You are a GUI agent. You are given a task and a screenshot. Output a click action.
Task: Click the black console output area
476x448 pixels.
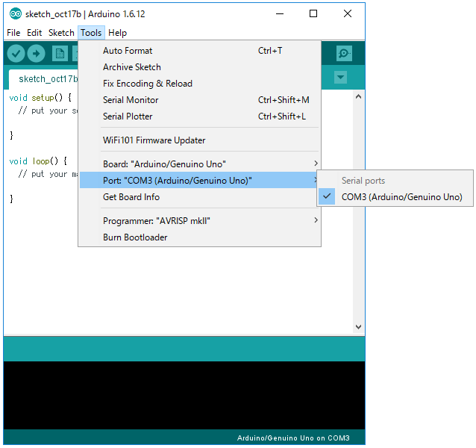coord(184,395)
